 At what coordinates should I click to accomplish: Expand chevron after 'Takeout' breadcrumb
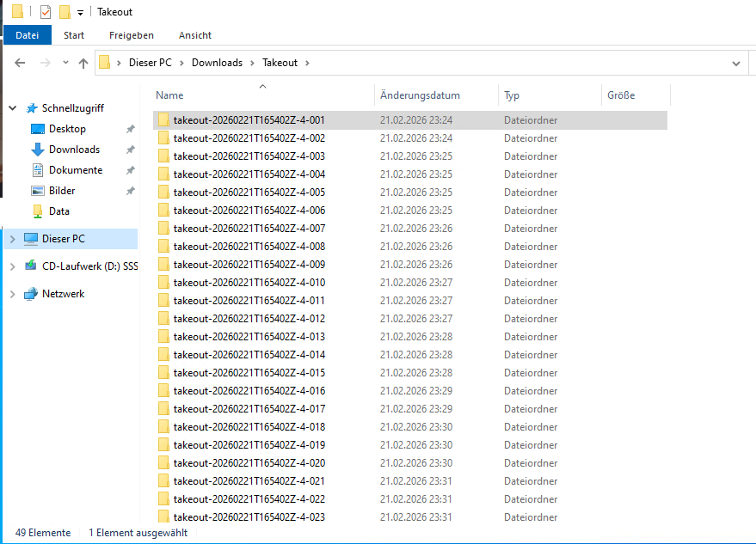307,63
